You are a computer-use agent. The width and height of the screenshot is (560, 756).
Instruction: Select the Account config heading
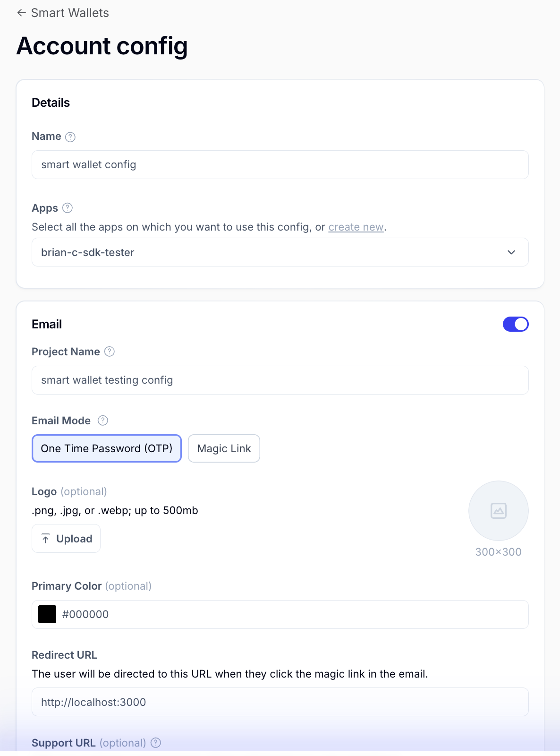pos(102,46)
